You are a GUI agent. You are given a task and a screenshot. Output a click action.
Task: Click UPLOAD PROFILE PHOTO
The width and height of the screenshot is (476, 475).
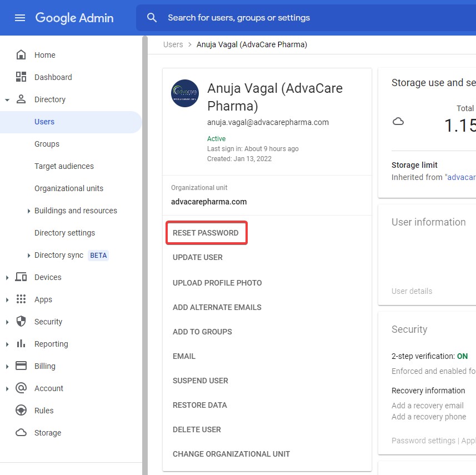click(217, 283)
